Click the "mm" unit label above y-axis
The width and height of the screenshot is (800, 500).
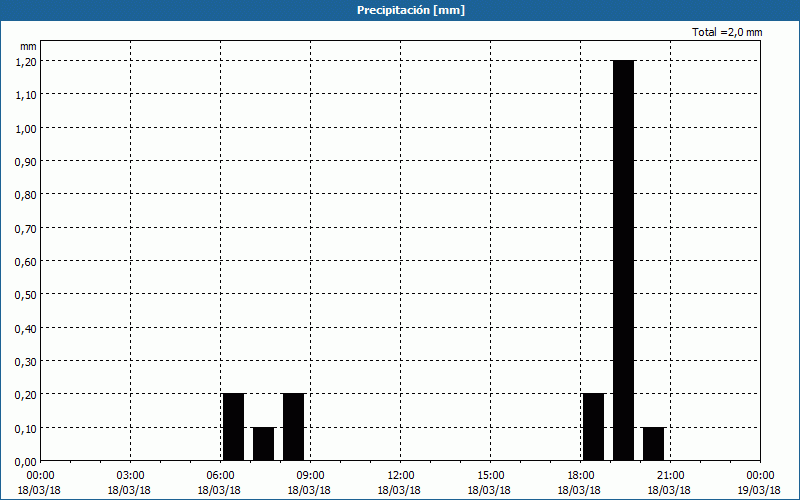coord(28,46)
